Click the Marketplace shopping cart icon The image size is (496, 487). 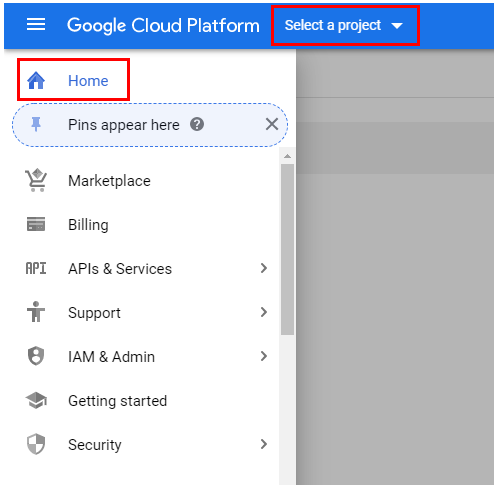click(36, 180)
